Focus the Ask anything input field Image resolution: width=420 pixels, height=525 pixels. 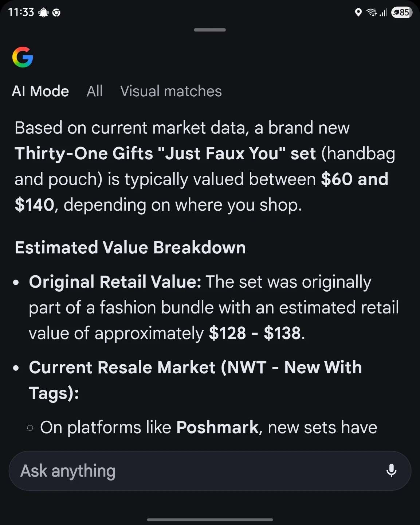tap(197, 471)
